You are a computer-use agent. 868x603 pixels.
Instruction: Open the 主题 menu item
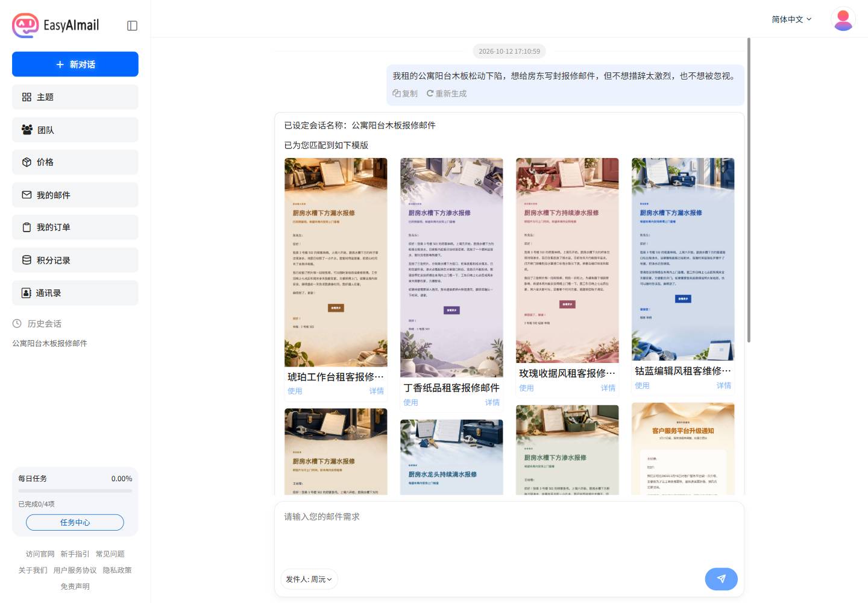coord(75,97)
